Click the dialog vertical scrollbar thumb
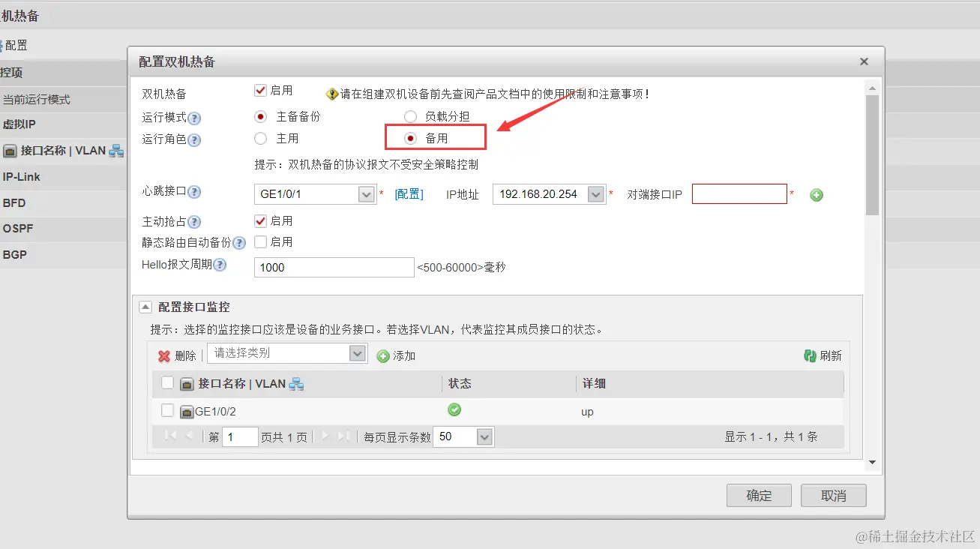 point(872,155)
